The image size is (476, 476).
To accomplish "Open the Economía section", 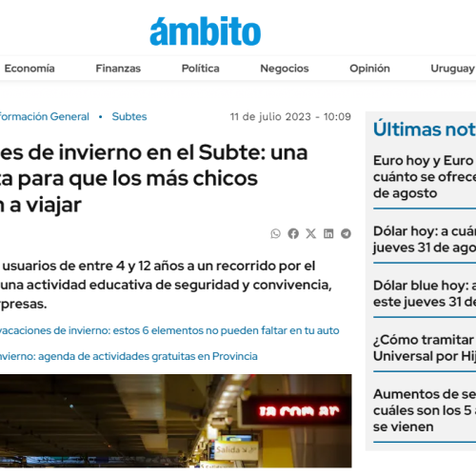I will tap(30, 69).
